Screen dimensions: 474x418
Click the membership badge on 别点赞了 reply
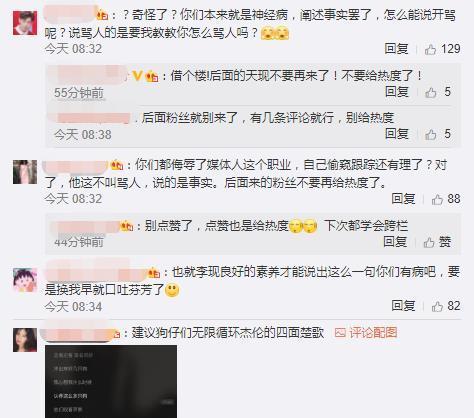click(x=127, y=226)
